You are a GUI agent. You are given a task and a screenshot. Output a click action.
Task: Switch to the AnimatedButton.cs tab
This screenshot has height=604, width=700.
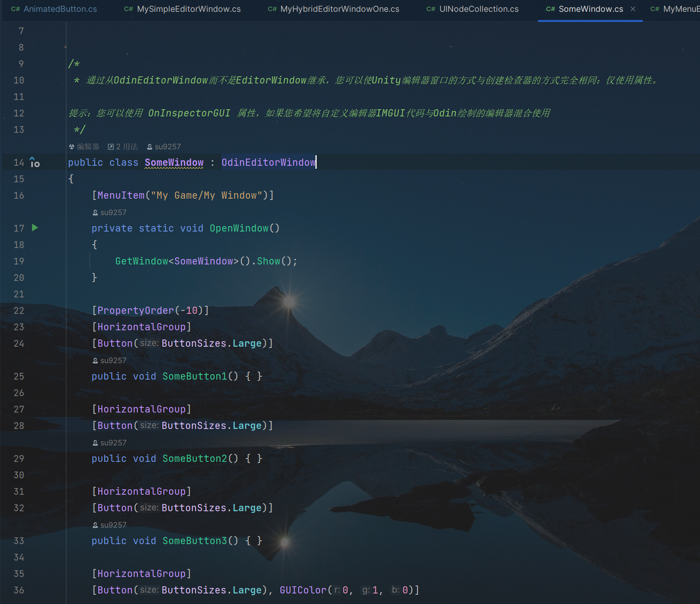click(x=54, y=9)
